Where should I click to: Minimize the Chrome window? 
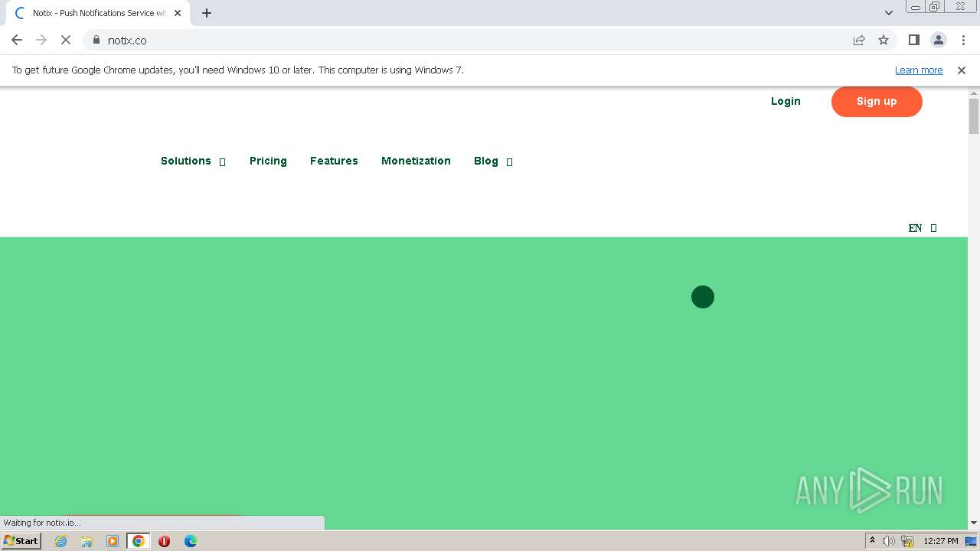916,7
